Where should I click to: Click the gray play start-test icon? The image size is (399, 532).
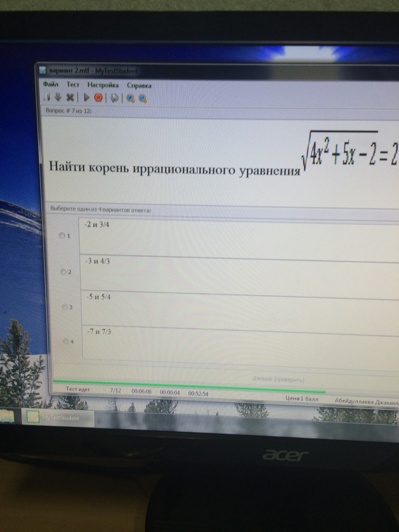click(87, 97)
